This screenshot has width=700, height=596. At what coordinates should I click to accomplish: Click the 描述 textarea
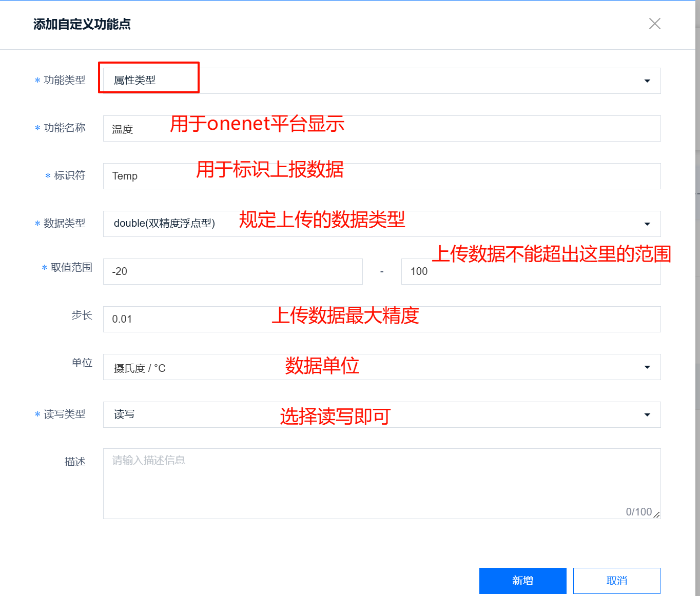pyautogui.click(x=382, y=484)
